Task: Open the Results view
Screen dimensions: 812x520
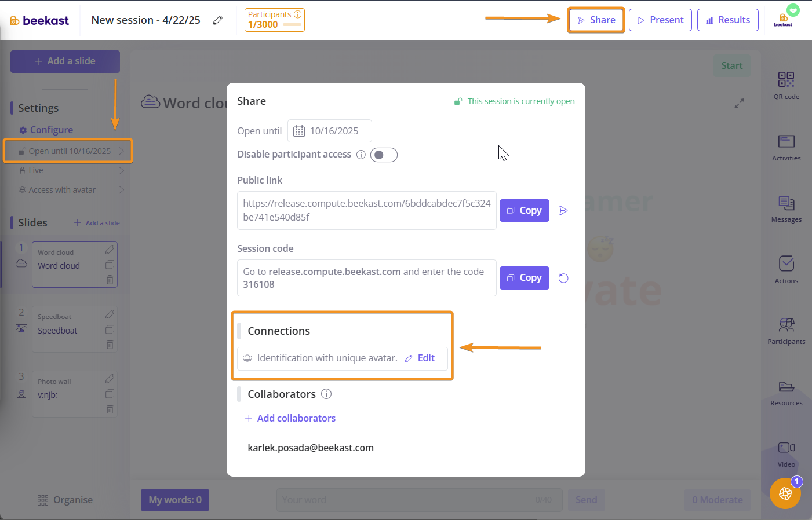Action: click(727, 20)
